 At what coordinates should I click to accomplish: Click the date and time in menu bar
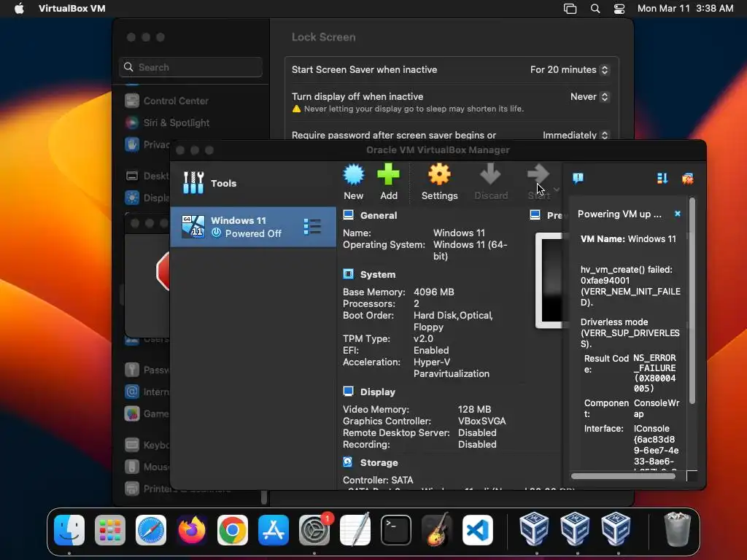685,9
